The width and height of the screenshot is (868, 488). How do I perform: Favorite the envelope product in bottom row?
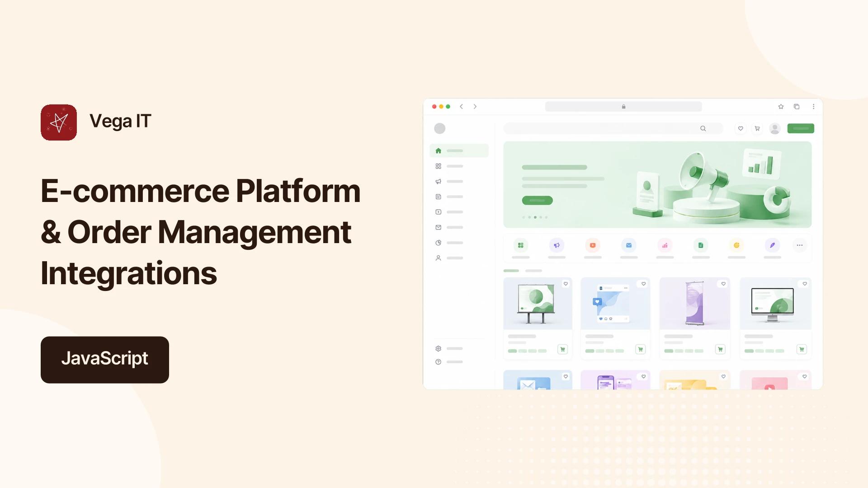pos(566,376)
